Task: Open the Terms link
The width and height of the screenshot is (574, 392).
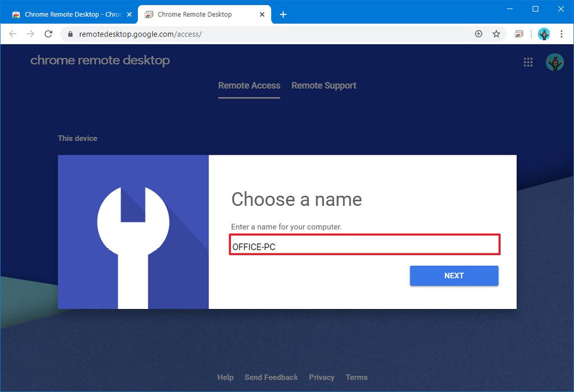Action: 357,377
